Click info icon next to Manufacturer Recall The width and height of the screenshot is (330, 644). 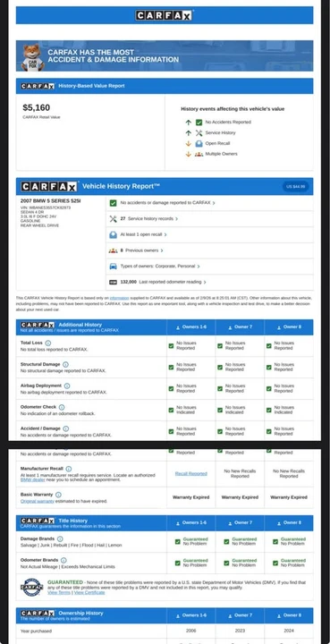69,469
